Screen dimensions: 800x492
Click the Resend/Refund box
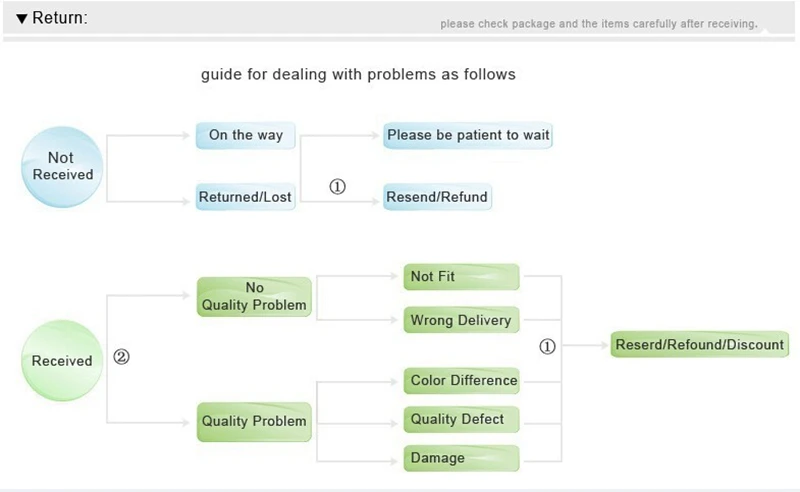click(437, 197)
